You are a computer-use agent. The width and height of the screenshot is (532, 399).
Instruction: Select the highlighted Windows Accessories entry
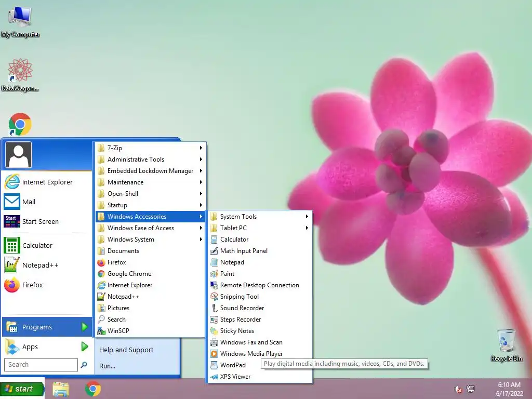[x=150, y=217]
